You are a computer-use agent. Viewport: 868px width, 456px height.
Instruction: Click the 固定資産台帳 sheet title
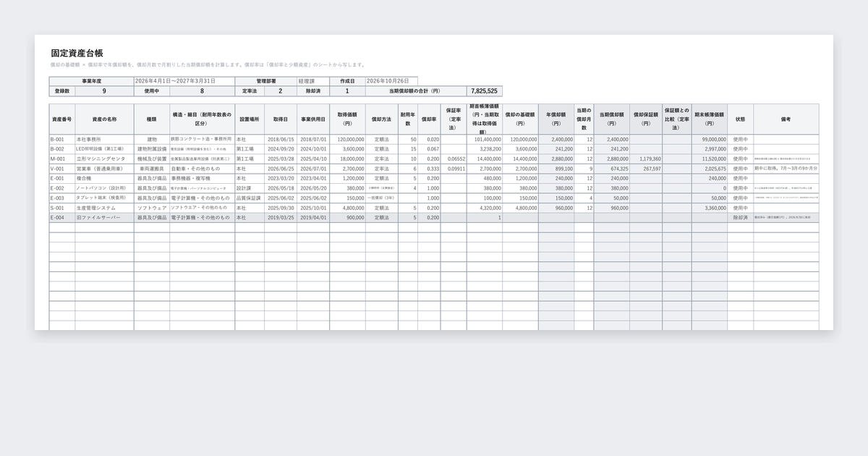pos(77,53)
